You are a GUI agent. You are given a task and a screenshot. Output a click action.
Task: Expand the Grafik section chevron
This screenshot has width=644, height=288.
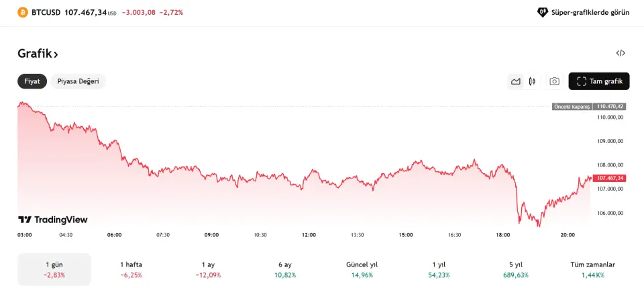56,54
